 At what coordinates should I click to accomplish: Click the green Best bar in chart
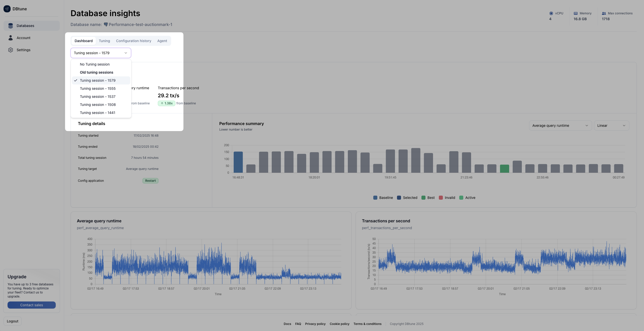[504, 169]
